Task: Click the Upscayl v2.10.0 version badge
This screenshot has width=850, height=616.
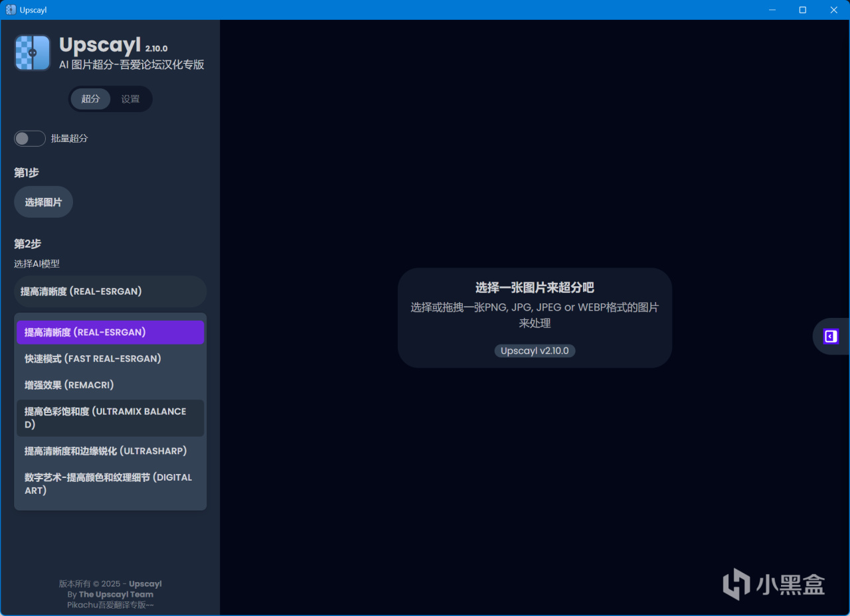Action: pyautogui.click(x=535, y=350)
